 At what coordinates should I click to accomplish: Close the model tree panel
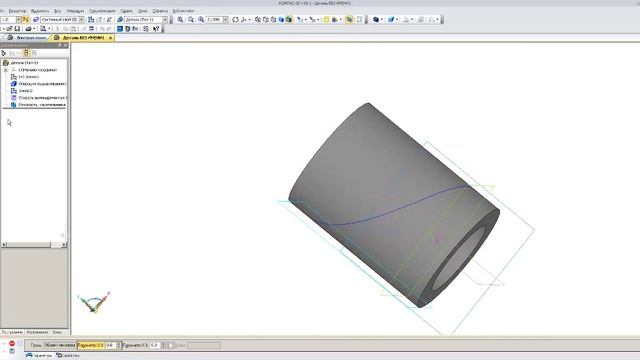66,45
